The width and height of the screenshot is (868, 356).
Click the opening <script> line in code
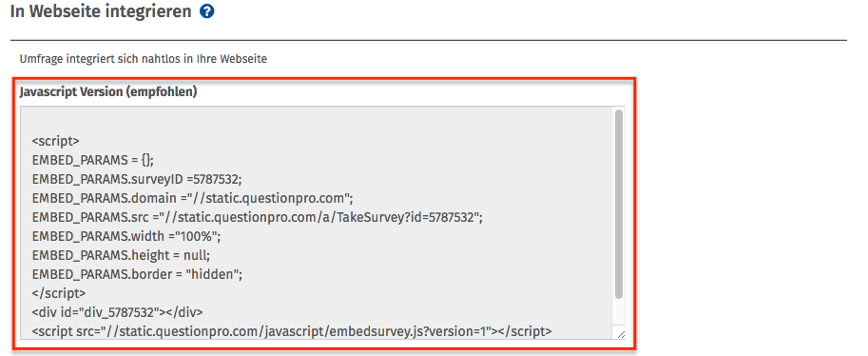55,141
